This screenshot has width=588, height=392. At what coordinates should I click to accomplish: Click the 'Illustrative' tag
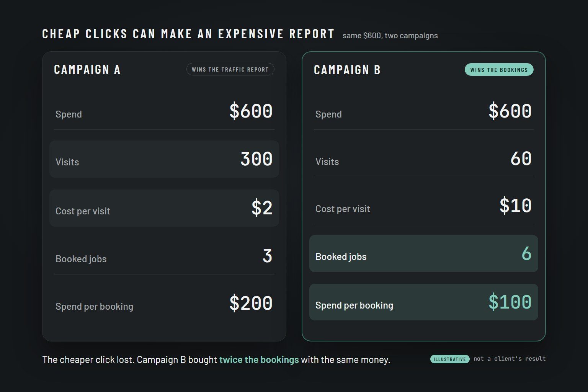450,359
